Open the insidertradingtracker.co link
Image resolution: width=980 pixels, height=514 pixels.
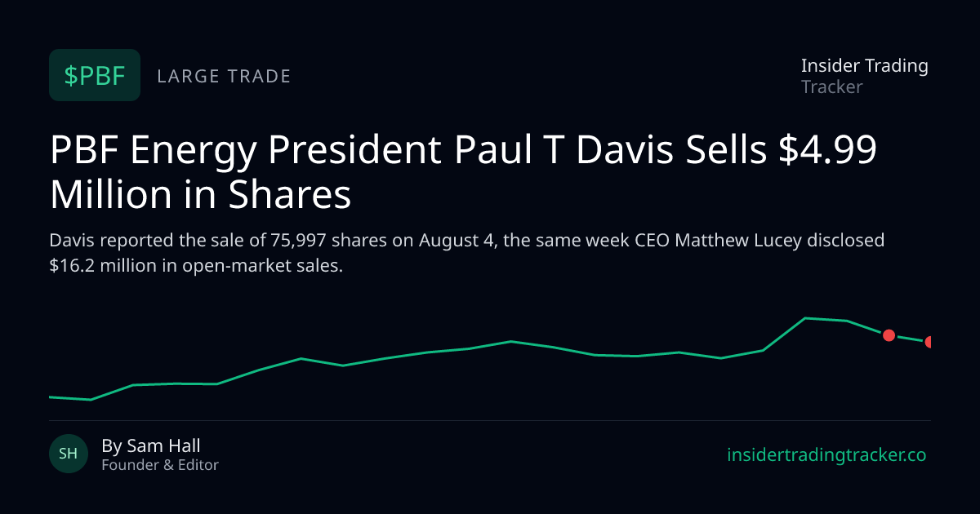tap(826, 455)
